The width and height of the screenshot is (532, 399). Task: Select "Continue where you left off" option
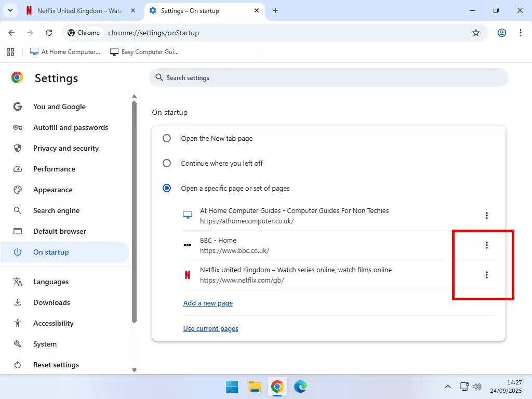click(167, 163)
